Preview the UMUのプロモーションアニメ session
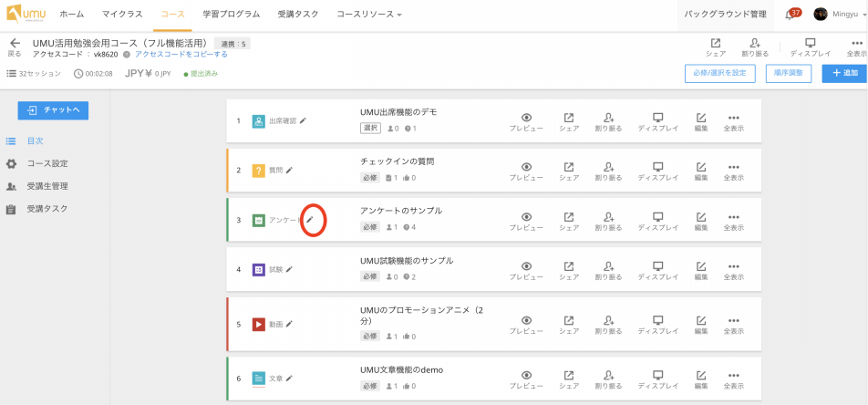 526,326
